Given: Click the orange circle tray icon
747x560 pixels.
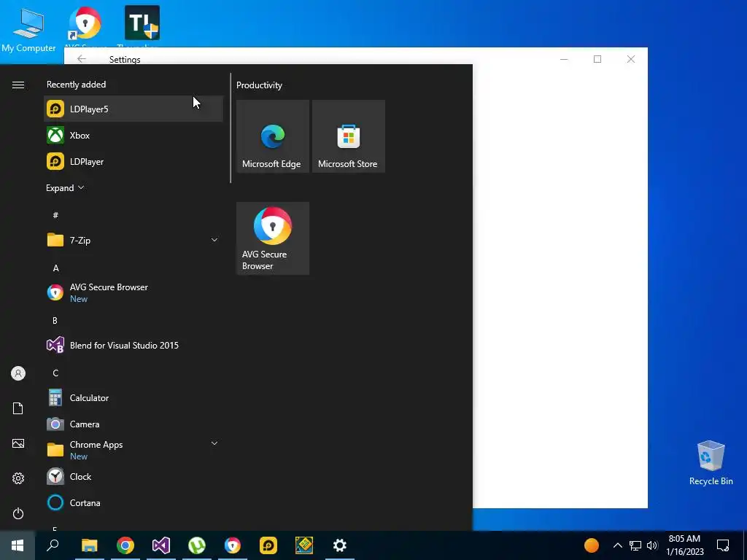Looking at the screenshot, I should click(591, 545).
